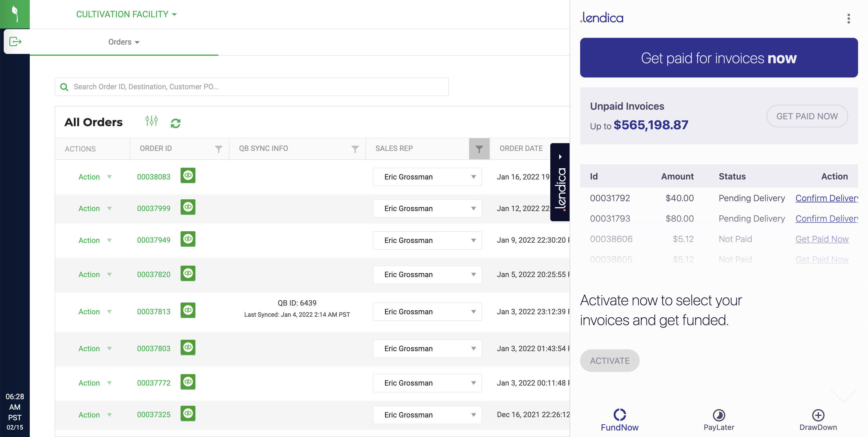Refresh All Orders with the sync icon

point(176,123)
